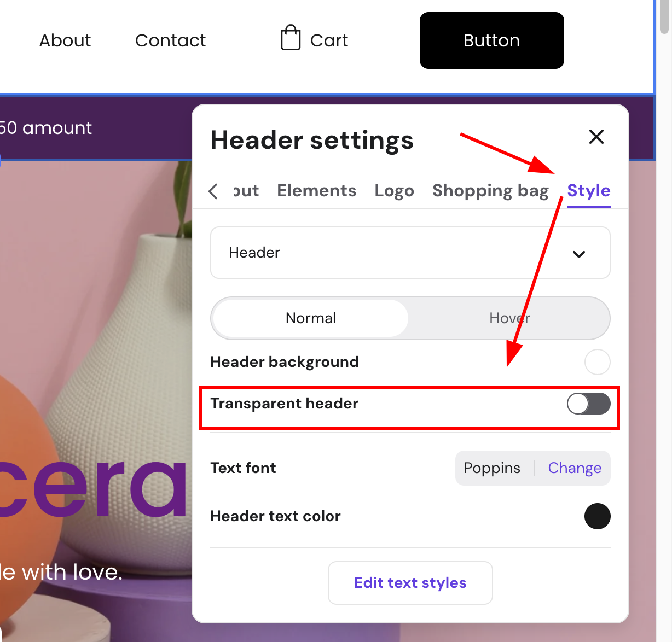The image size is (672, 642).
Task: Open the About navigation link
Action: [x=65, y=40]
